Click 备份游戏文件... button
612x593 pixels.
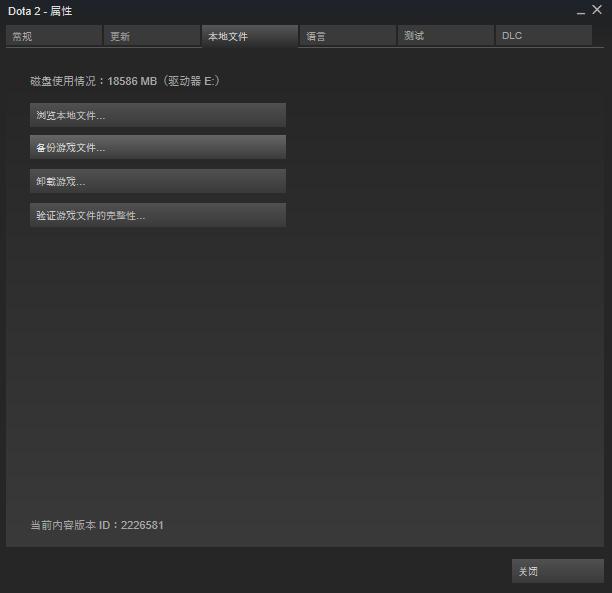(x=158, y=147)
